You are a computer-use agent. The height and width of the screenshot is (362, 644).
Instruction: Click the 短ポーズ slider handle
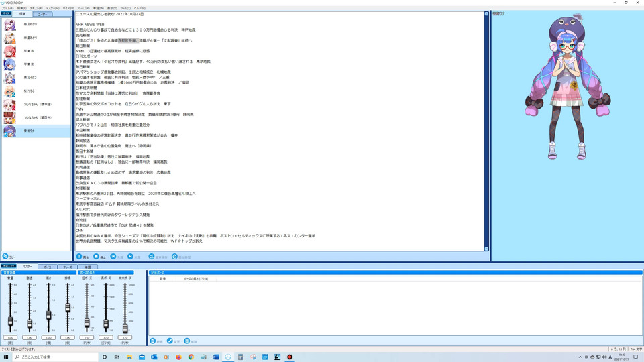87,323
